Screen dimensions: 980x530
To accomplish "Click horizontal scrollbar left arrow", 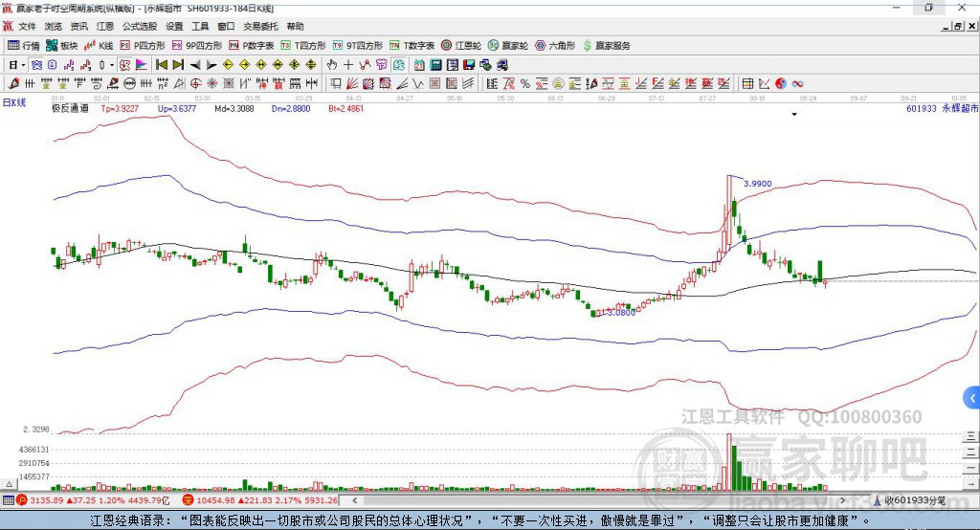I will [x=354, y=500].
